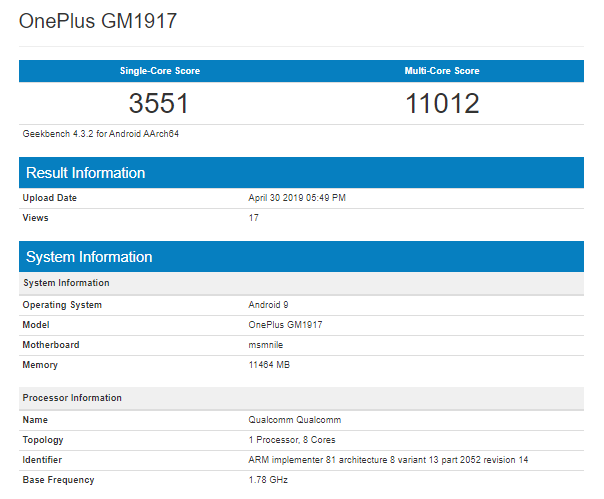This screenshot has height=499, width=604.
Task: Select the Base Frequency value 1.78 GHz
Action: (267, 480)
